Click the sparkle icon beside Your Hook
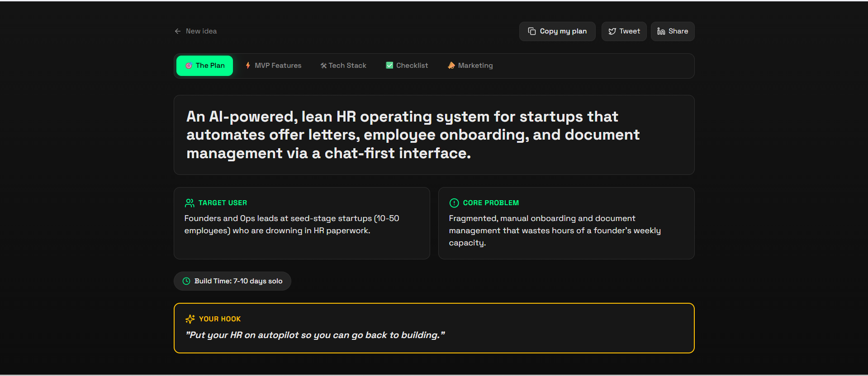 190,319
